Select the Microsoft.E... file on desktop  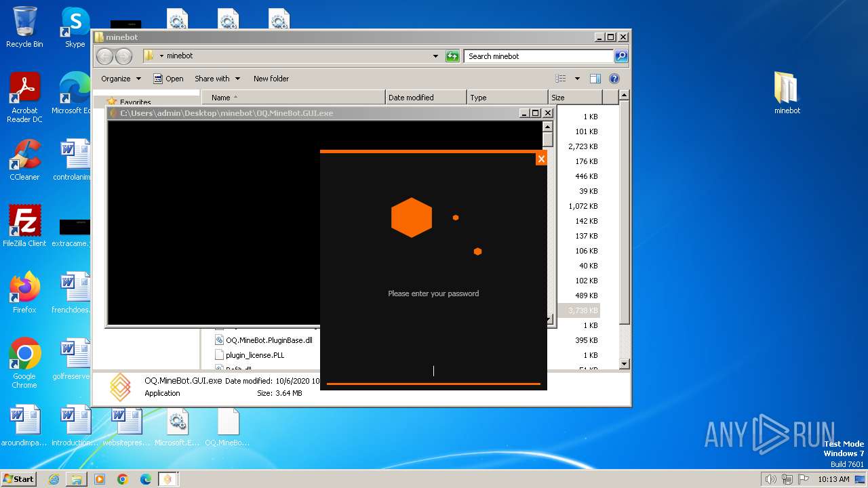(177, 426)
